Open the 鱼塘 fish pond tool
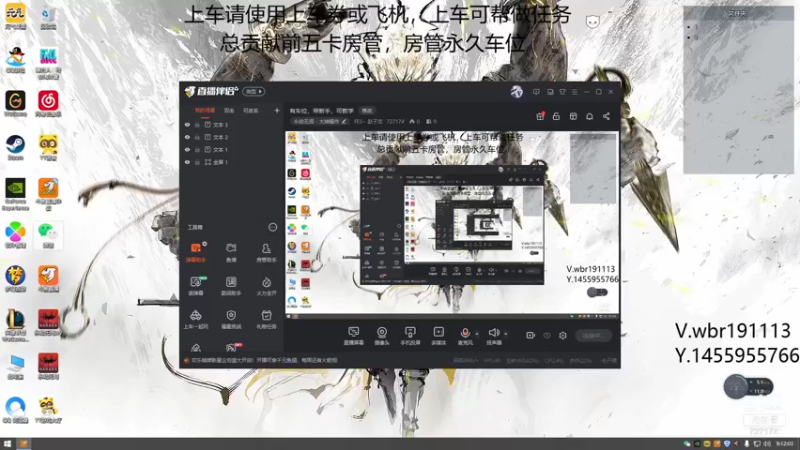The width and height of the screenshot is (800, 450). pyautogui.click(x=231, y=253)
